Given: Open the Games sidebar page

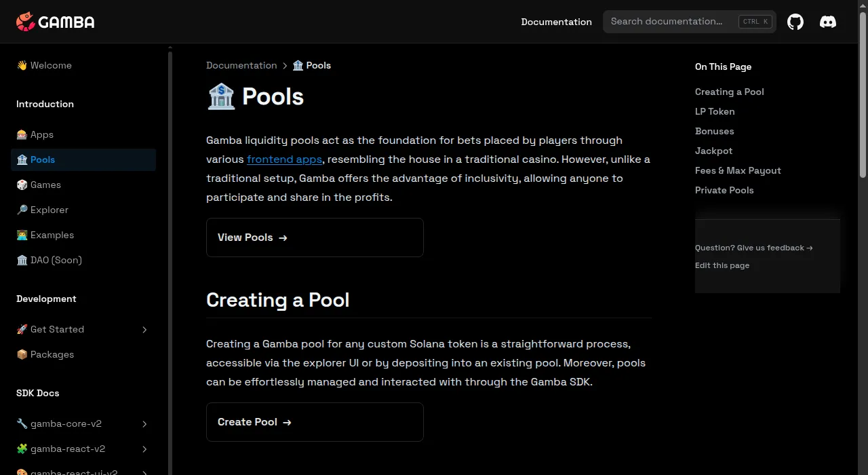Looking at the screenshot, I should coord(83,185).
